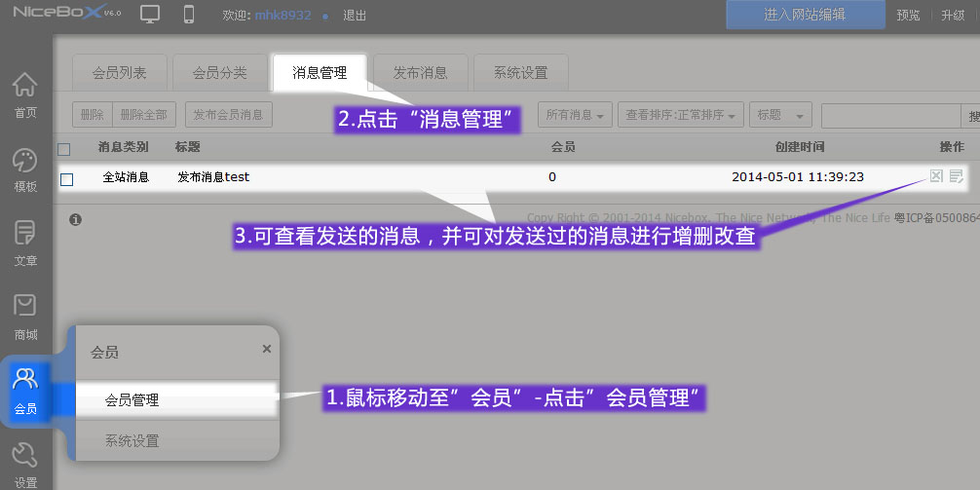Check the box for 全站消息 row
Screen dimensions: 980x490
point(66,179)
